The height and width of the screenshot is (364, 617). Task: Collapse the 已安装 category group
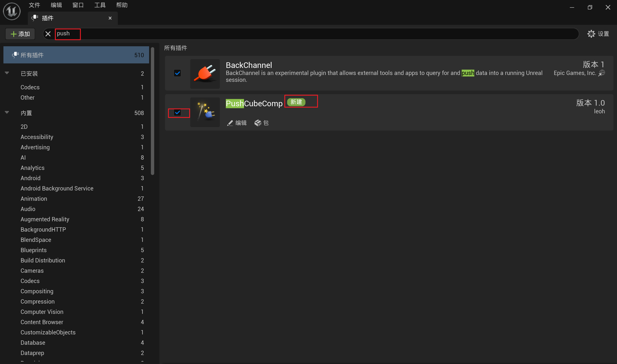7,73
